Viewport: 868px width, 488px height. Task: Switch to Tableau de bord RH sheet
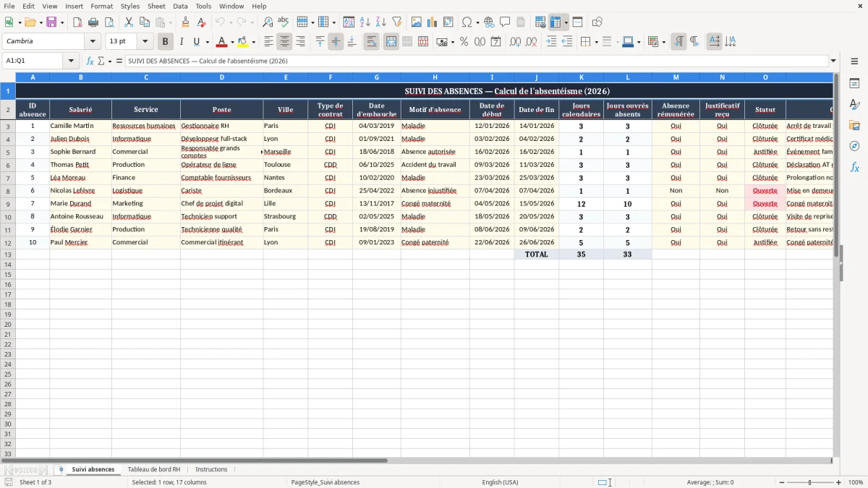[x=154, y=470]
